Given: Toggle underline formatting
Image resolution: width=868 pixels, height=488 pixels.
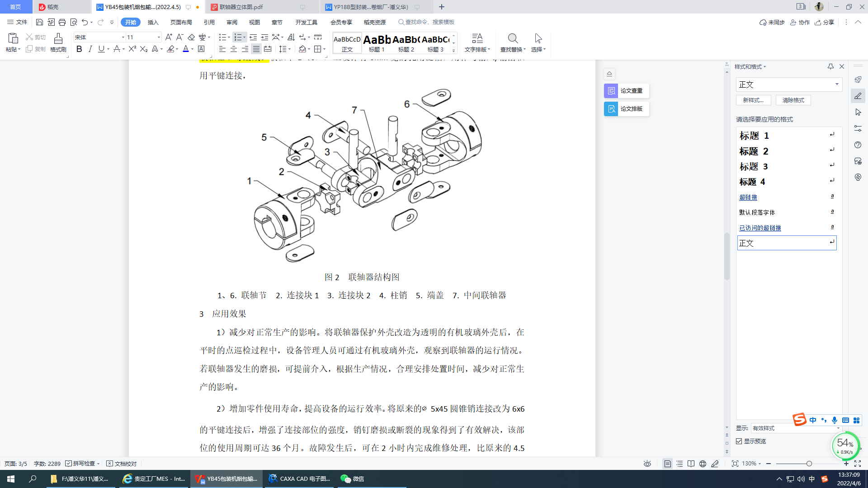Looking at the screenshot, I should click(x=101, y=49).
